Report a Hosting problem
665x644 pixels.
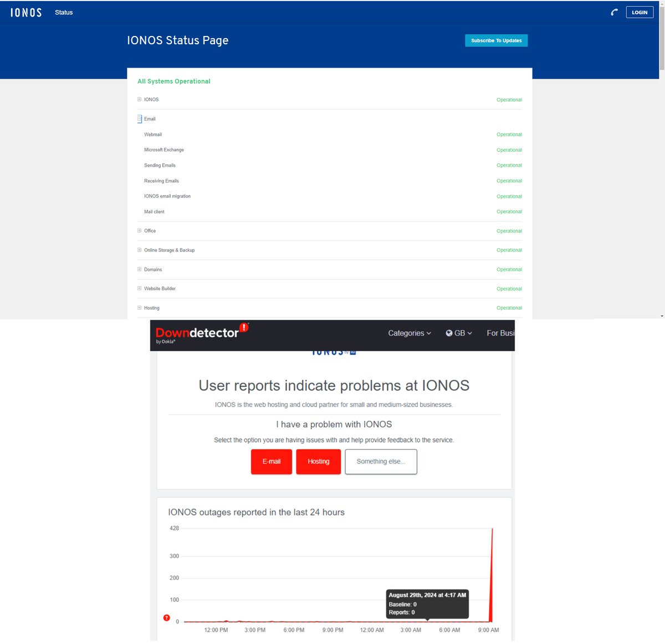(x=319, y=461)
